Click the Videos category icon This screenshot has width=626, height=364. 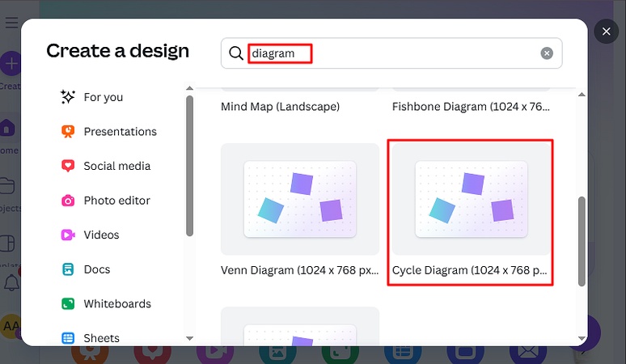[68, 235]
